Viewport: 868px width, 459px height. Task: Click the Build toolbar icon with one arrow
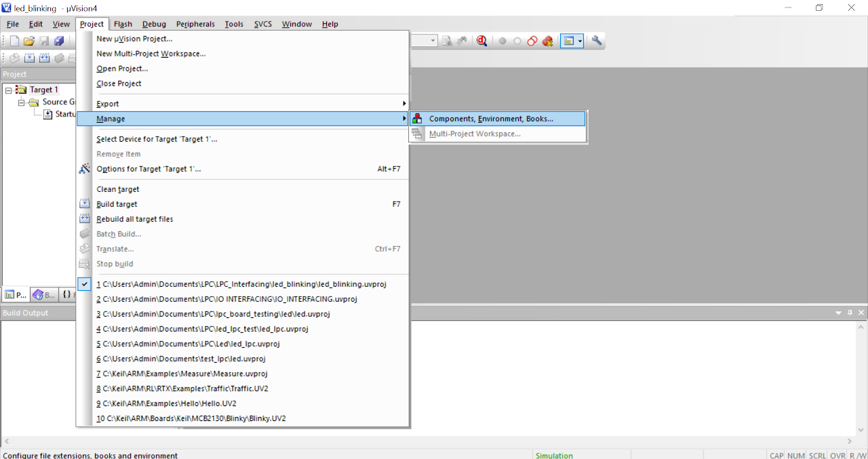point(29,58)
